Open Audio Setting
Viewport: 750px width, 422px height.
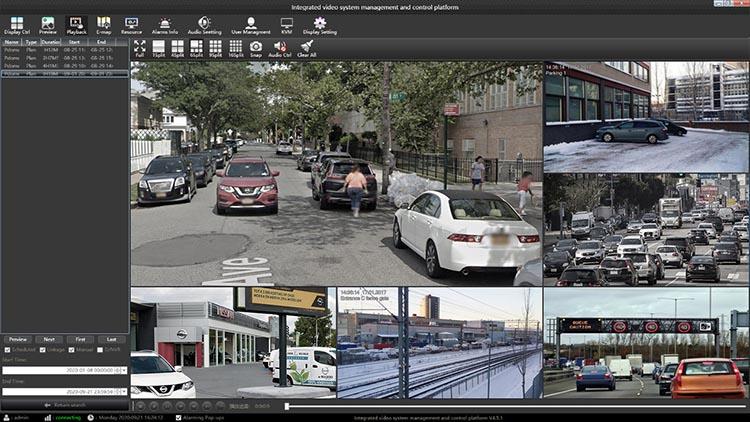[204, 25]
